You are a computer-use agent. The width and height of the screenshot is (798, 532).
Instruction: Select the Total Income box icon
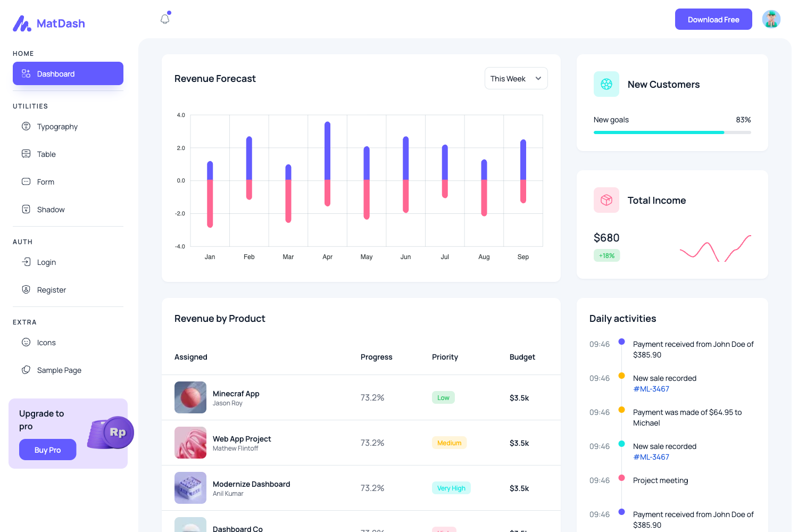[606, 199]
